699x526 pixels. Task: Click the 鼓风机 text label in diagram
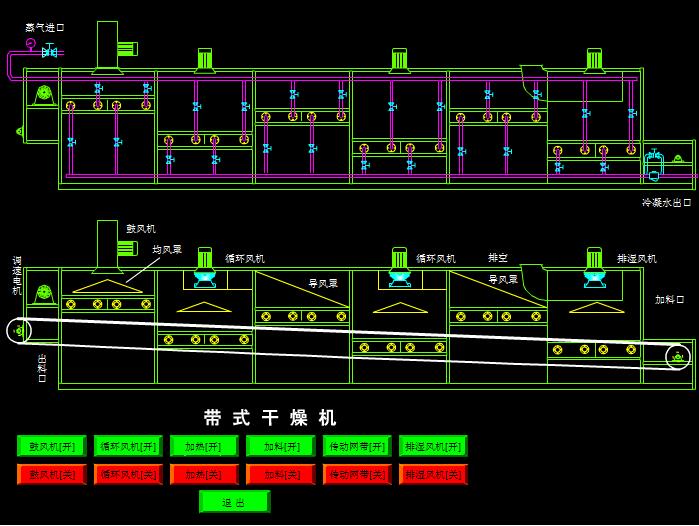coord(141,229)
